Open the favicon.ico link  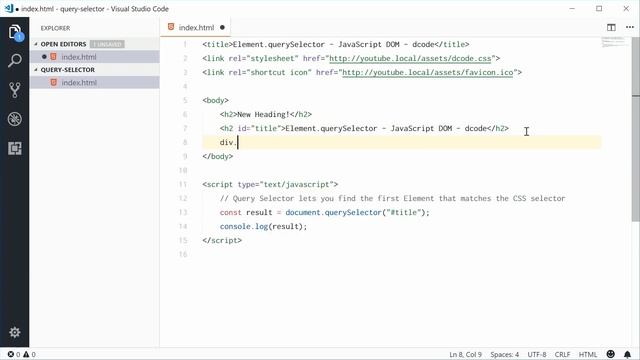point(427,72)
